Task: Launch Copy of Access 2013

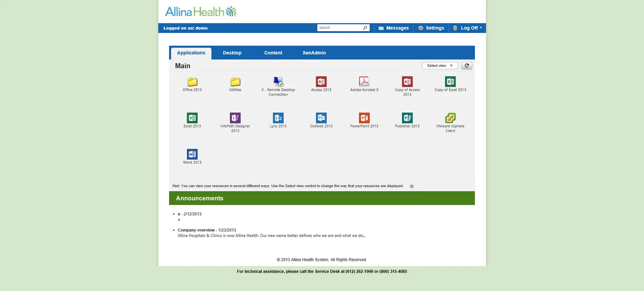Action: click(x=407, y=82)
